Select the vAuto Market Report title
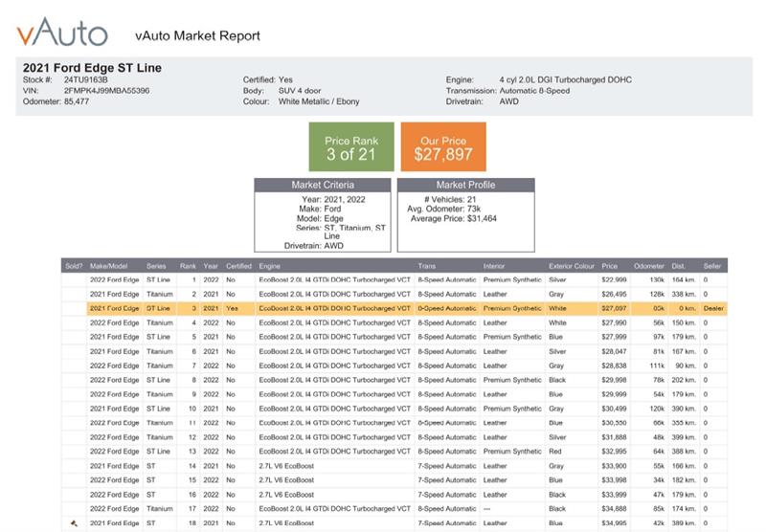This screenshot has width=766, height=532. 197,35
